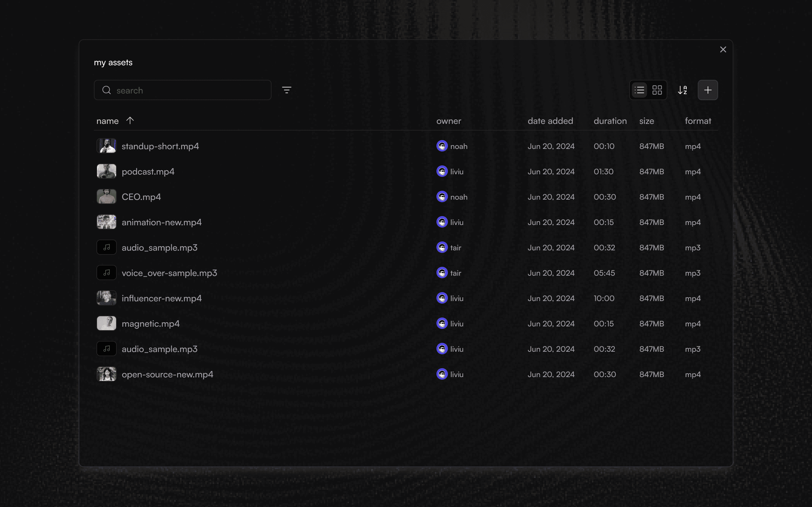The width and height of the screenshot is (812, 507).
Task: Sort files by the duration column
Action: 610,121
